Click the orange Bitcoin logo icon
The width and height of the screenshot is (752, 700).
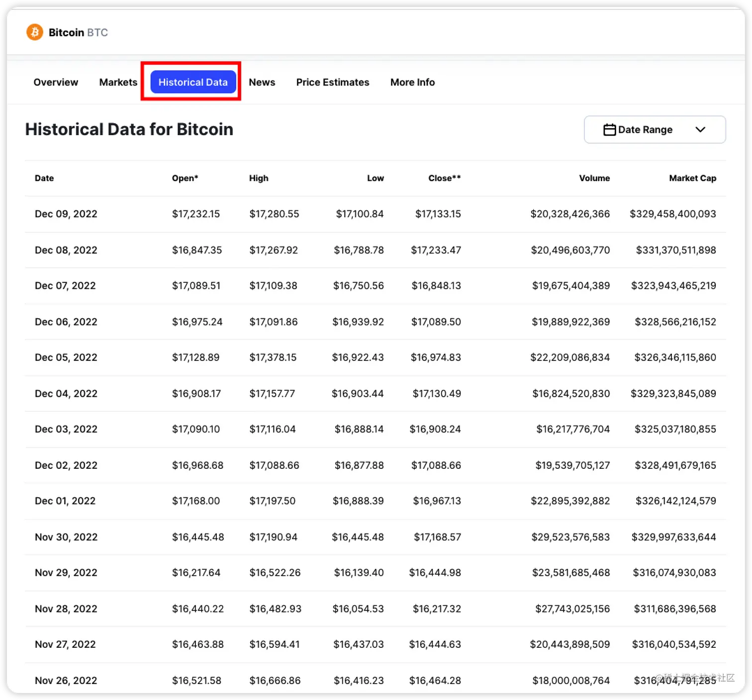tap(35, 32)
